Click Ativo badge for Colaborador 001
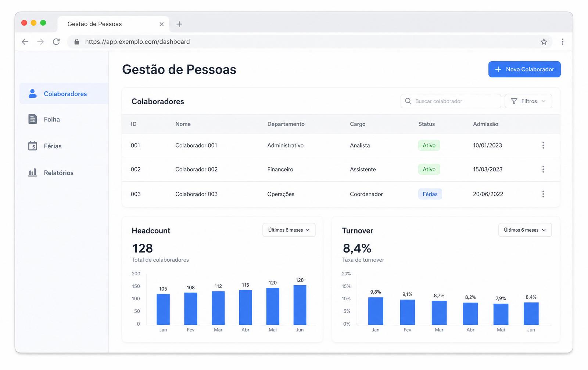 429,145
